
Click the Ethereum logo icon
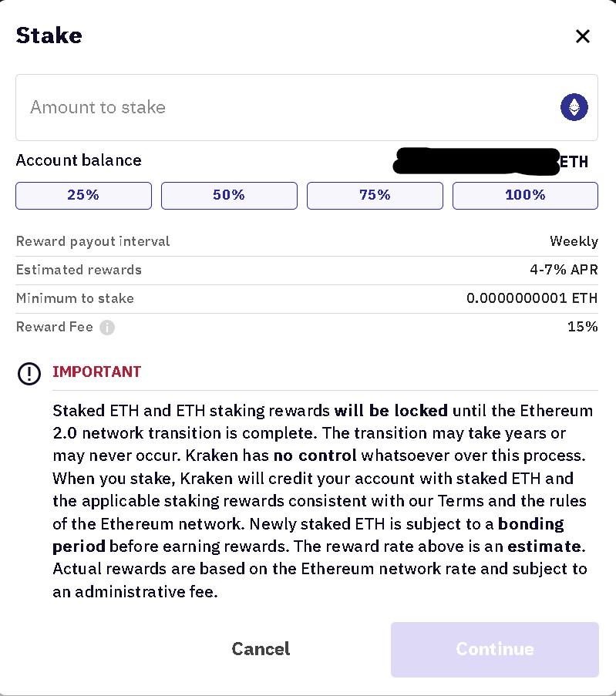pyautogui.click(x=574, y=107)
